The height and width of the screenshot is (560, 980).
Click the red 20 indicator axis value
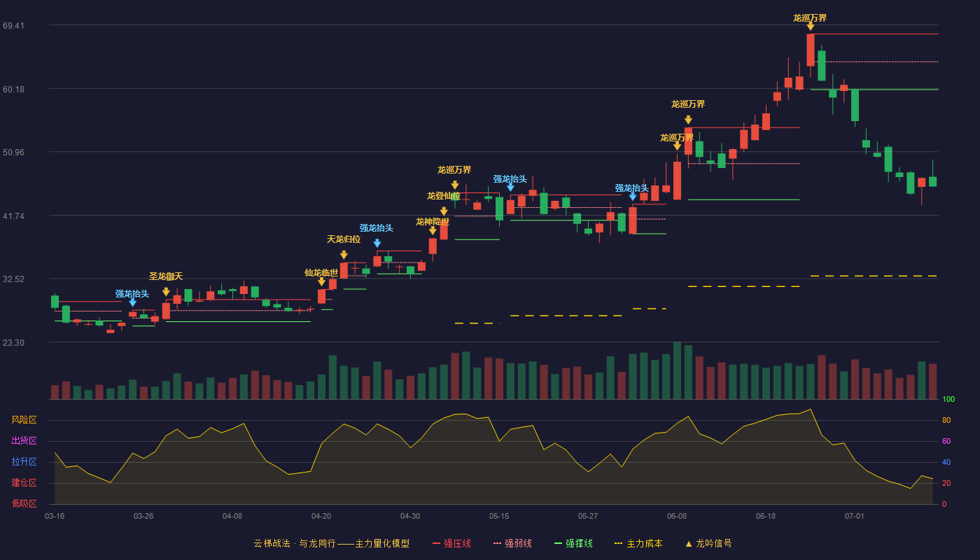click(x=946, y=483)
